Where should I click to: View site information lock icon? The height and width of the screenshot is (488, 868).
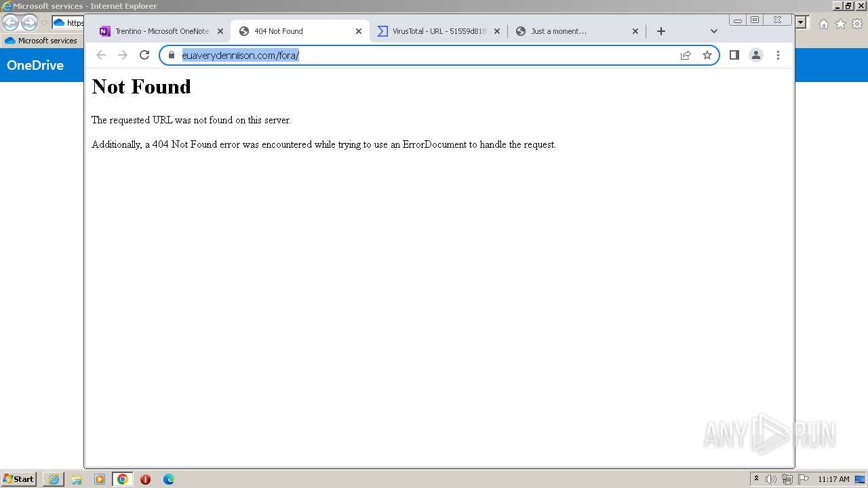[172, 55]
